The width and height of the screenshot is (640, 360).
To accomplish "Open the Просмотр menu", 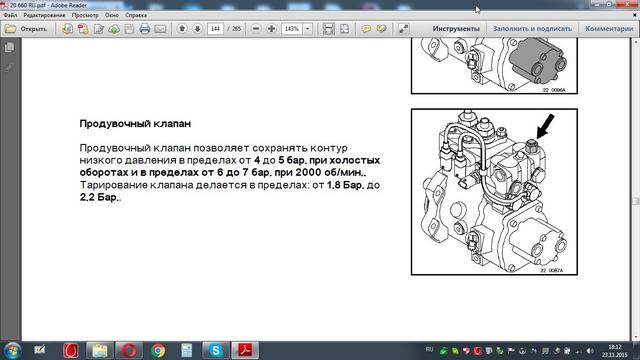I will (x=85, y=15).
